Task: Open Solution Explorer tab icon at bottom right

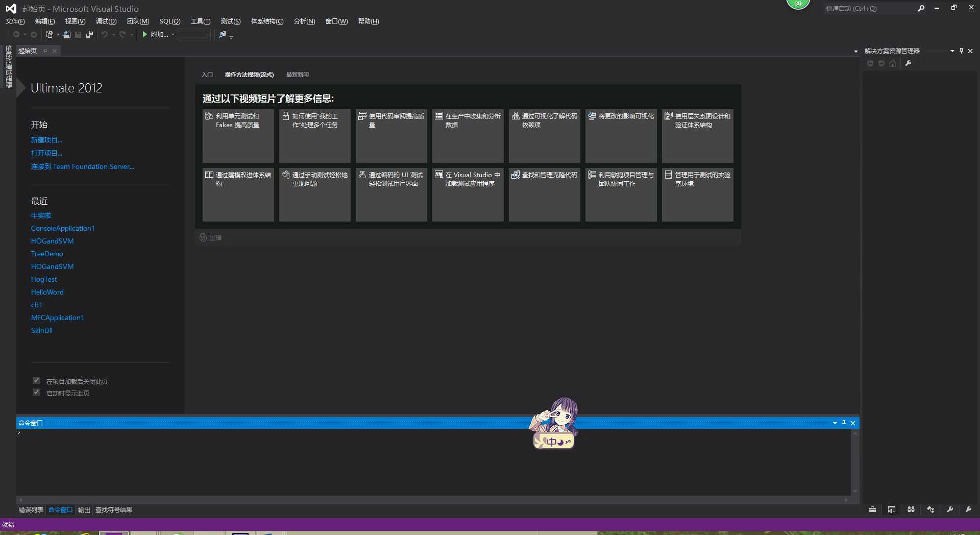Action: (892, 509)
